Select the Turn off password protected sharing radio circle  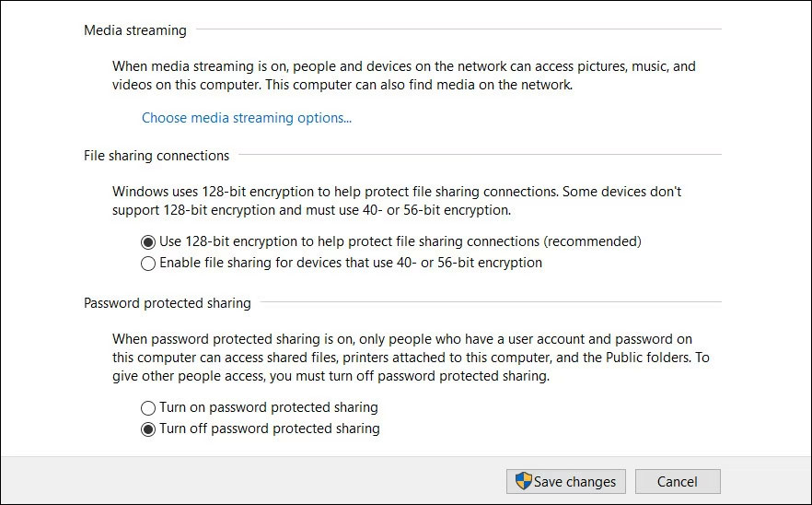click(148, 429)
